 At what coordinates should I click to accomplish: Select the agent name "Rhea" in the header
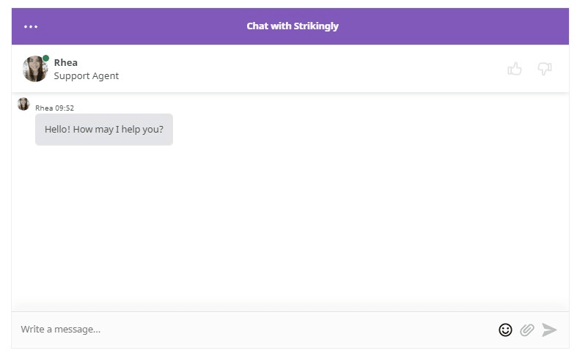(x=66, y=62)
